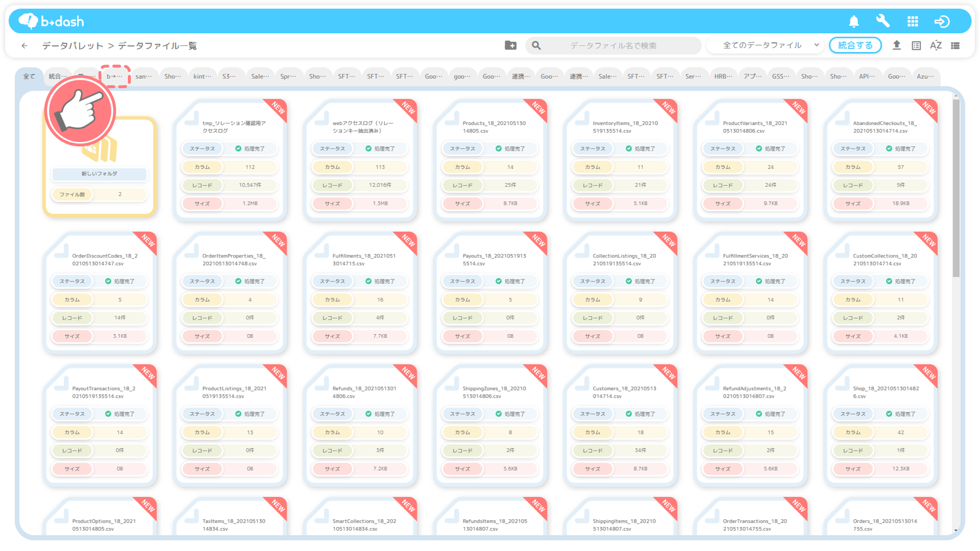Open the OrderTransactions_18 csv card
The width and height of the screenshot is (980, 551).
[x=751, y=517]
